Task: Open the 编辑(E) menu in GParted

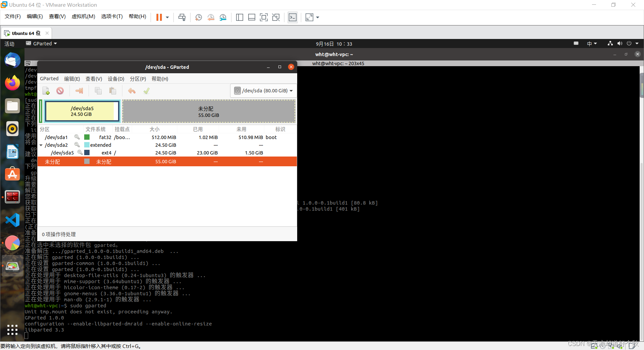Action: coord(72,79)
